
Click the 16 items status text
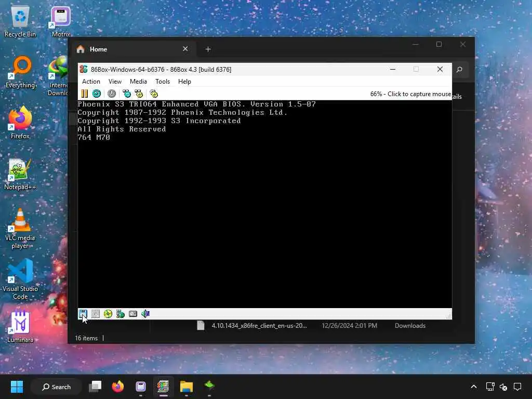tap(86, 338)
